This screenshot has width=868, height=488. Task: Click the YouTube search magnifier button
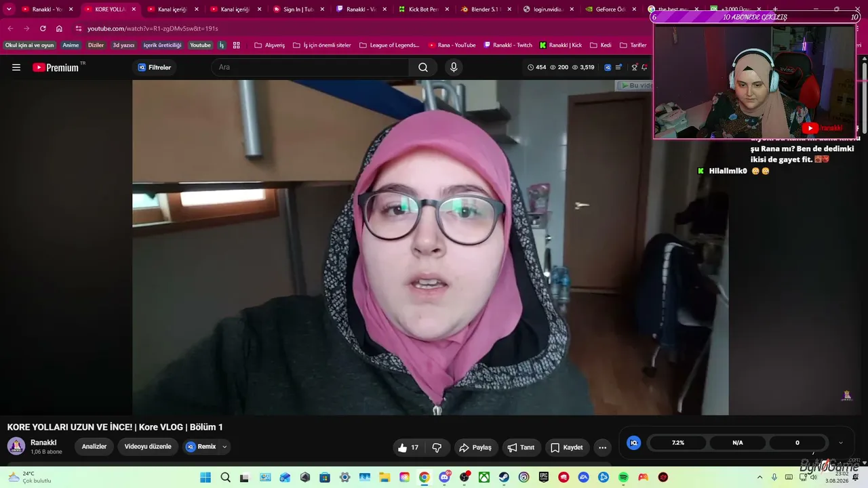point(423,67)
